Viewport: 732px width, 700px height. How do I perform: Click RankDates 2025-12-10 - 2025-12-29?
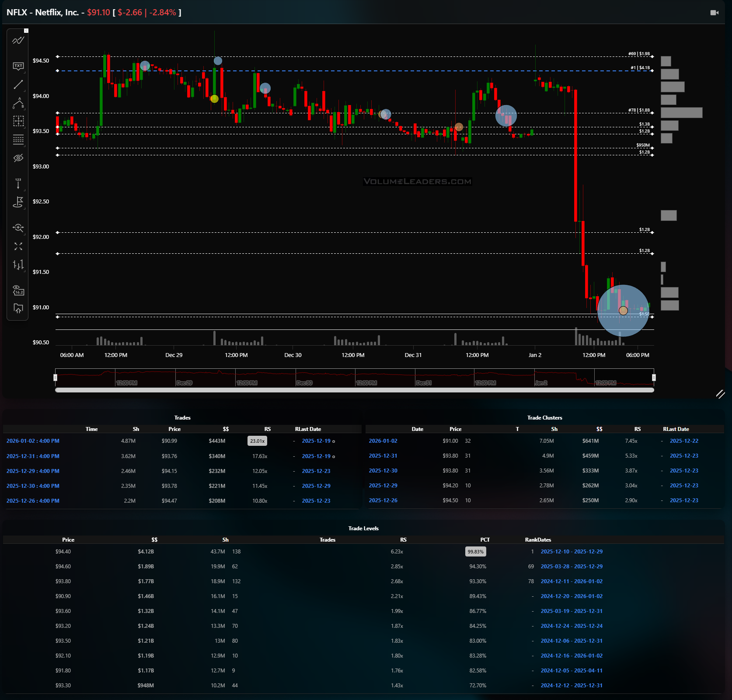coord(572,552)
